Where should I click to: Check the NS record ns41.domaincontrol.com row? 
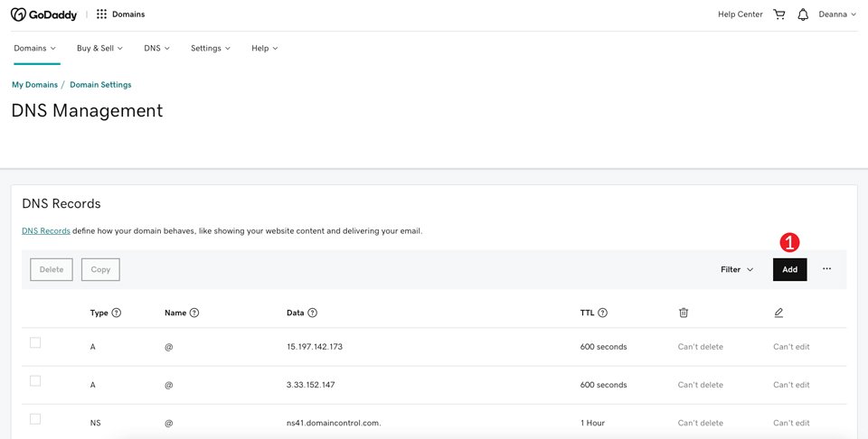pyautogui.click(x=35, y=419)
